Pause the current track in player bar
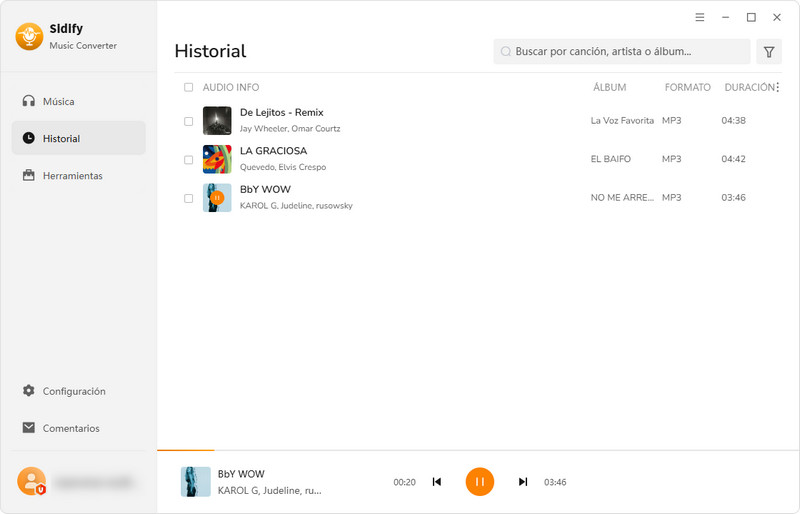Image resolution: width=800 pixels, height=514 pixels. tap(480, 482)
